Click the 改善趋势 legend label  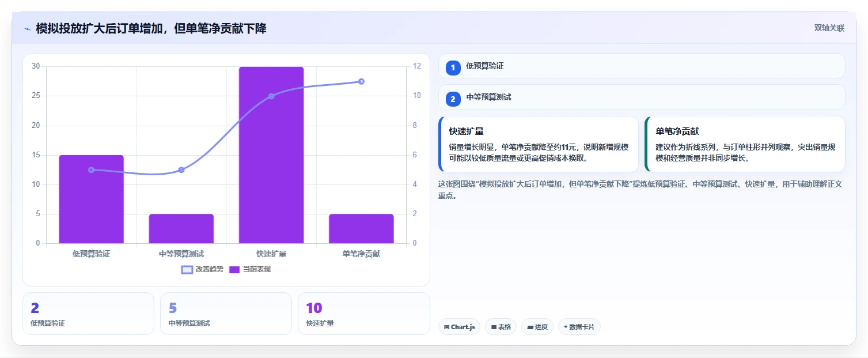(x=209, y=269)
